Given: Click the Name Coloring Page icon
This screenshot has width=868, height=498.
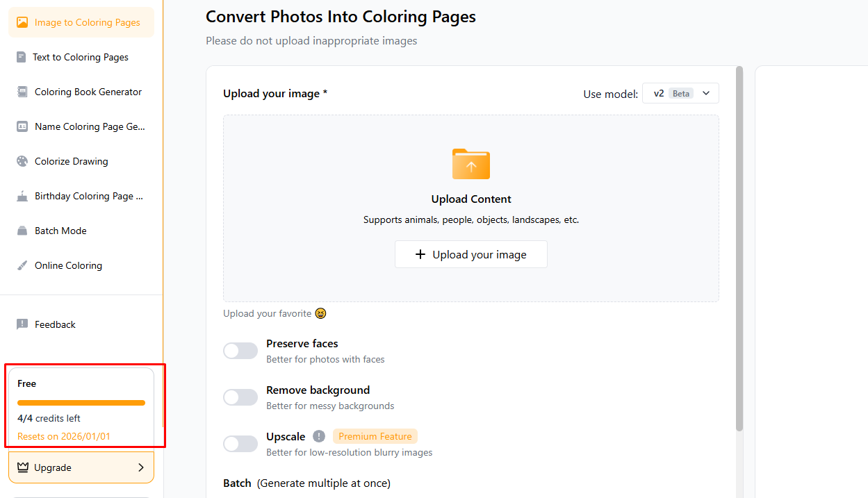Looking at the screenshot, I should [x=22, y=126].
